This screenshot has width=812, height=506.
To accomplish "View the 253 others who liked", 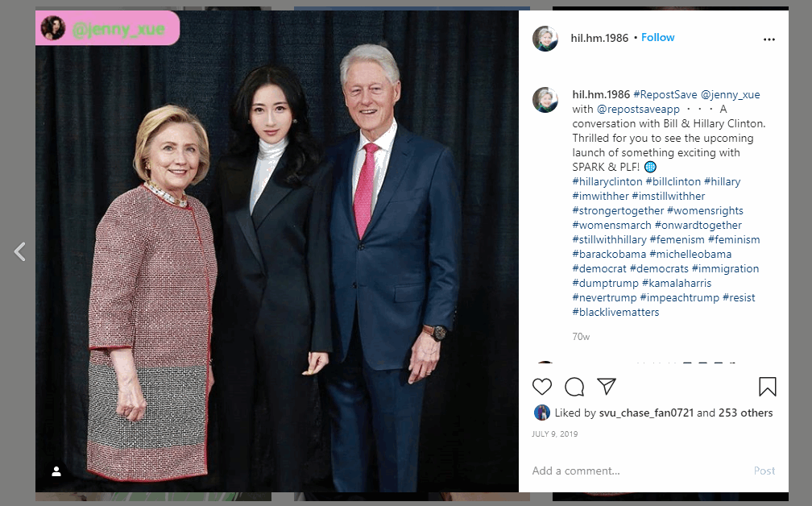I will 745,413.
